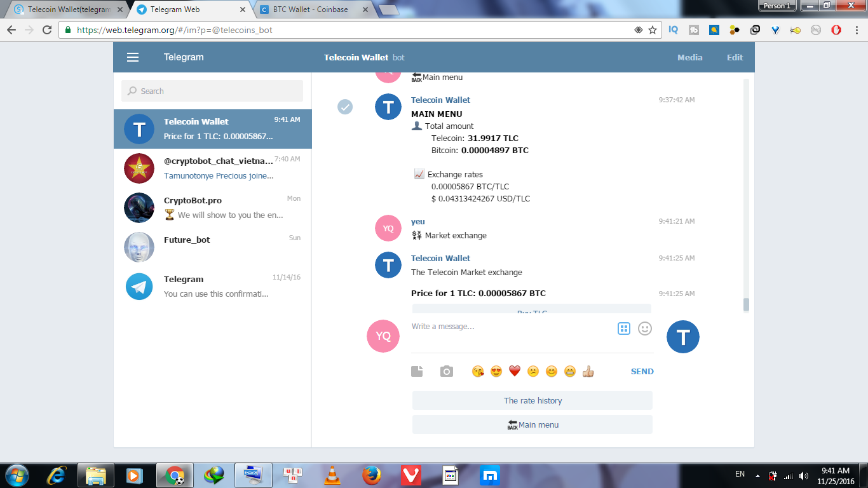Viewport: 868px width, 488px height.
Task: Click the large Telecoin T avatar beside composer
Action: [682, 337]
